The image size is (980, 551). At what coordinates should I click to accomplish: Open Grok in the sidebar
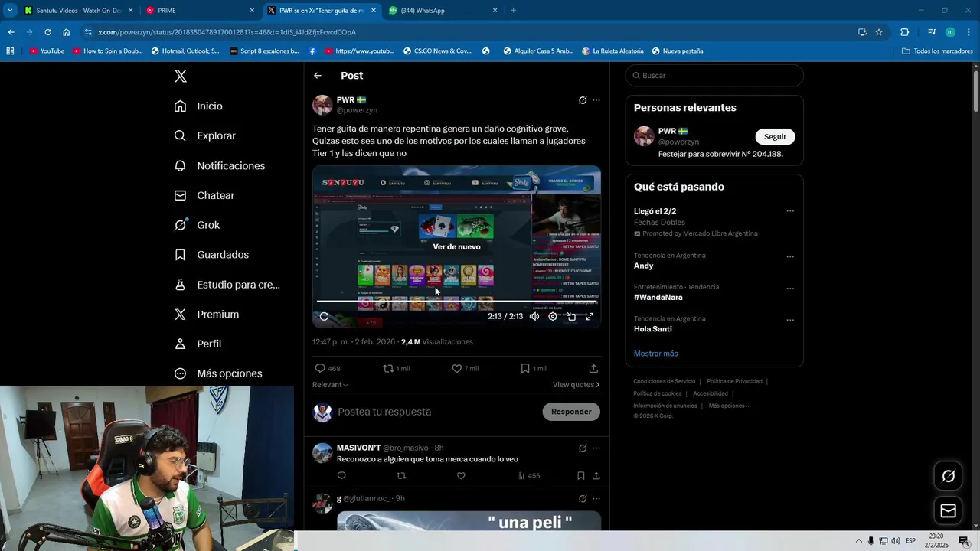click(198, 225)
